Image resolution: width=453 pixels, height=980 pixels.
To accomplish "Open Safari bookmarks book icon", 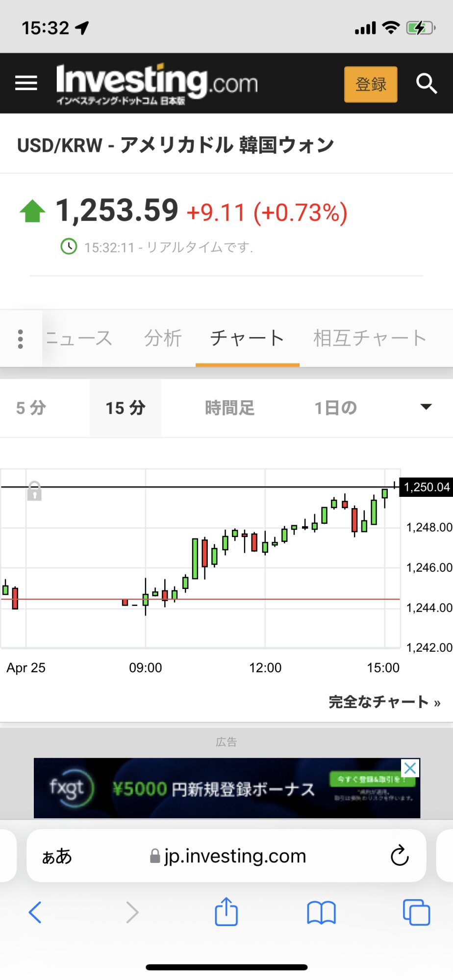I will pos(321,912).
